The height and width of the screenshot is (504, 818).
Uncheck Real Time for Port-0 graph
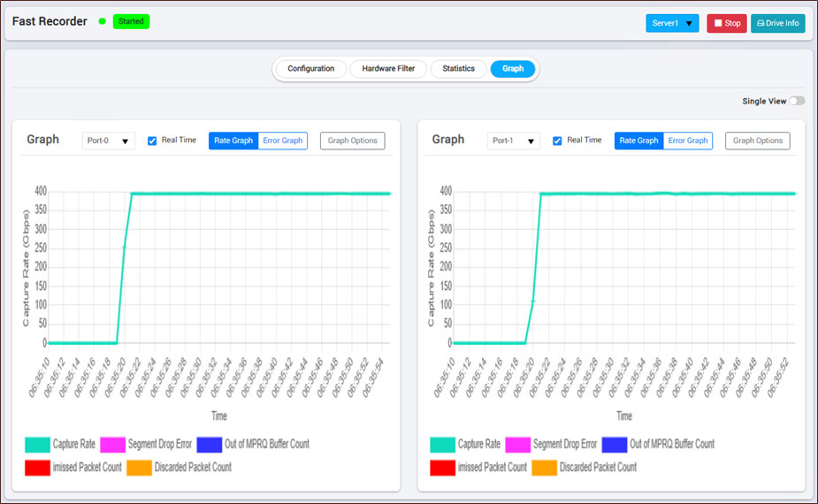pos(152,141)
